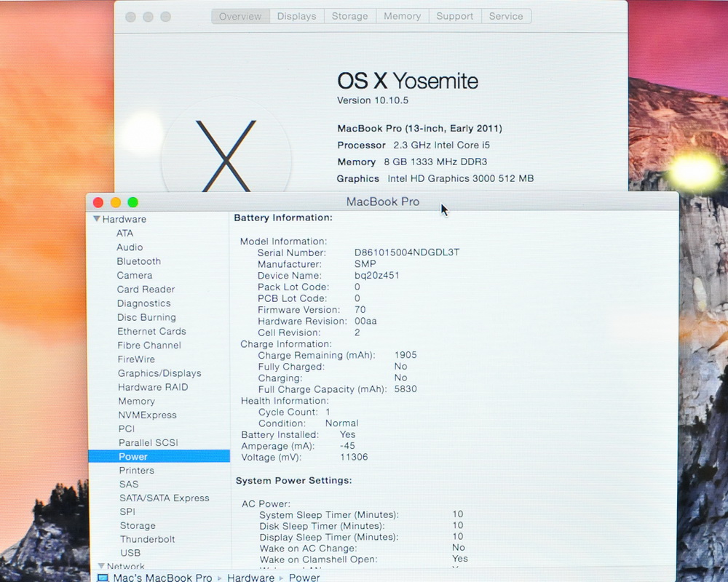Screen dimensions: 728x582
Task: Click the Voltage value 11306
Action: click(x=354, y=457)
